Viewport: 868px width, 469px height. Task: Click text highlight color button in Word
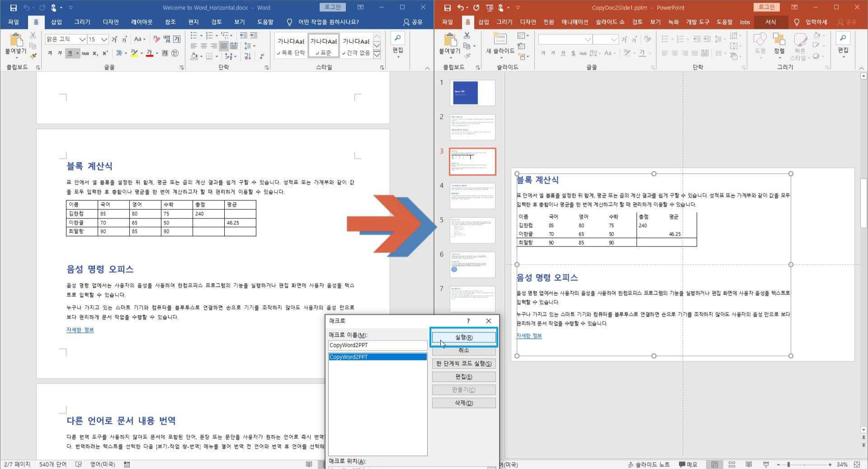[134, 53]
